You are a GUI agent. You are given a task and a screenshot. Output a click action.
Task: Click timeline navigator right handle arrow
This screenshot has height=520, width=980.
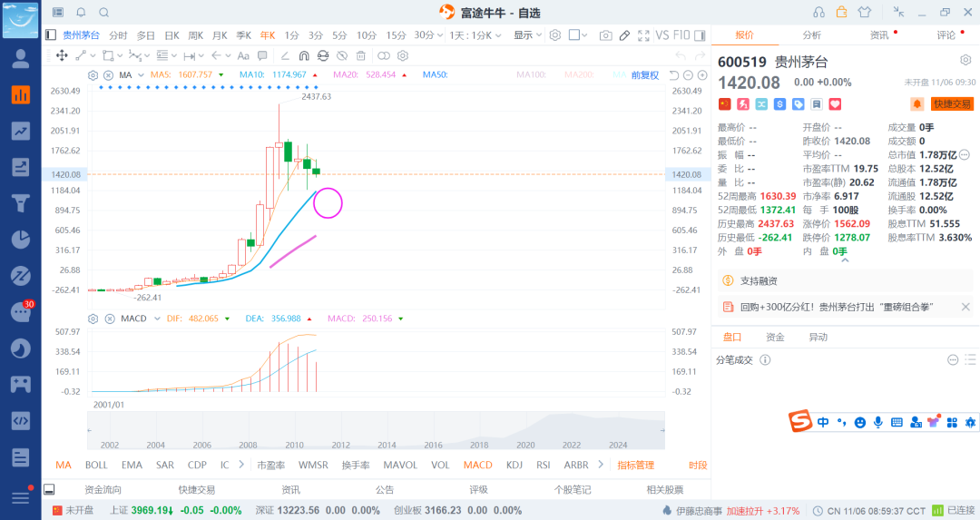(662, 430)
